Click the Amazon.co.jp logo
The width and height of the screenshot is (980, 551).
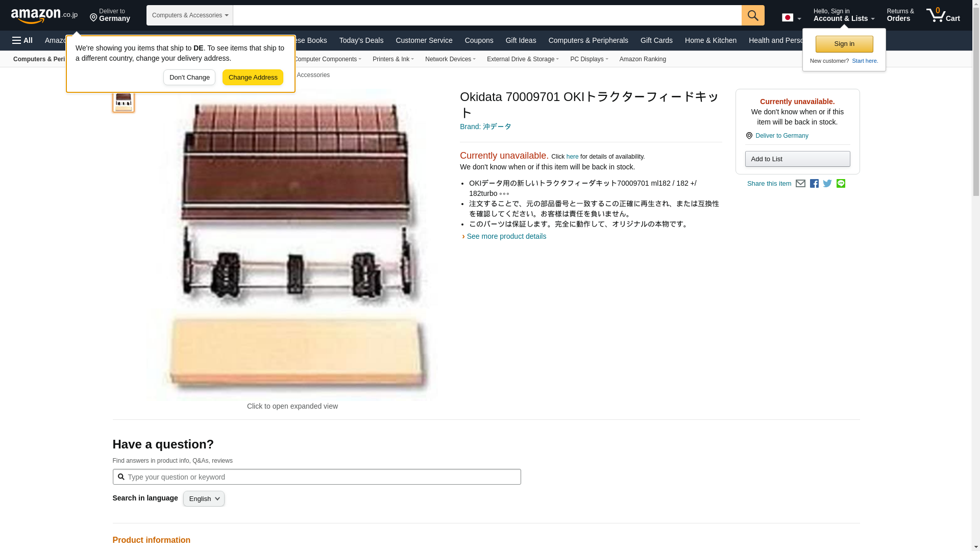(x=44, y=15)
